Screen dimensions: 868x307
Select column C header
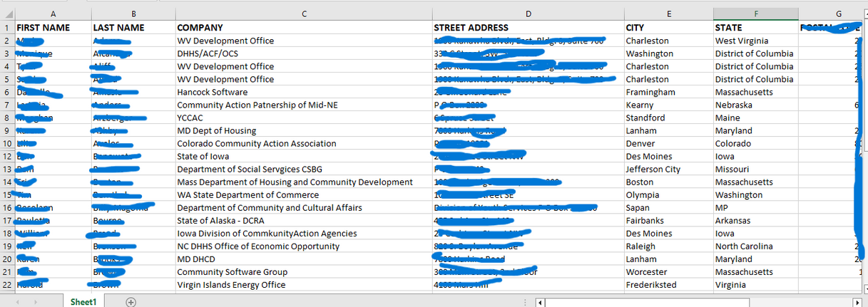[303, 14]
